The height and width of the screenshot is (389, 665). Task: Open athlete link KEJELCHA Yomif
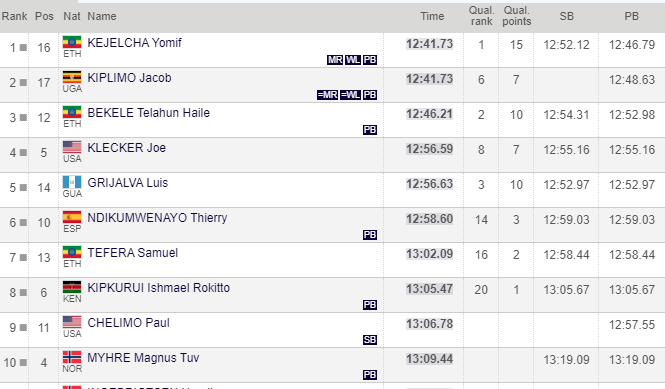[134, 43]
